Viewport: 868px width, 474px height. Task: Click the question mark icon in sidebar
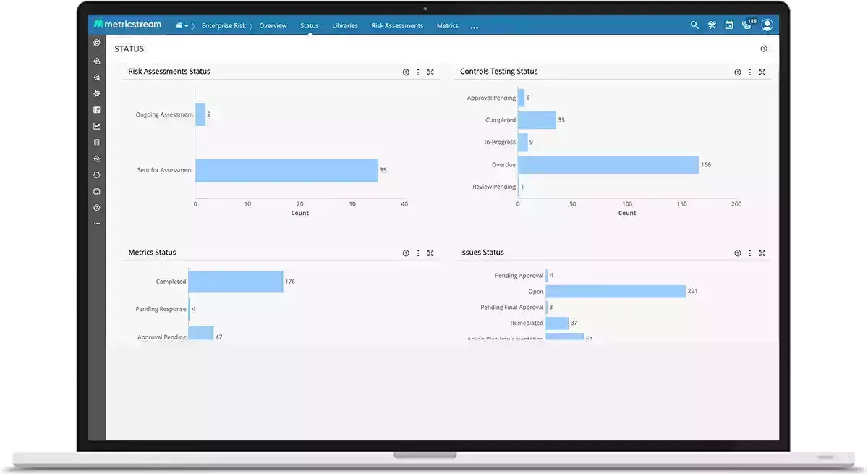point(97,208)
